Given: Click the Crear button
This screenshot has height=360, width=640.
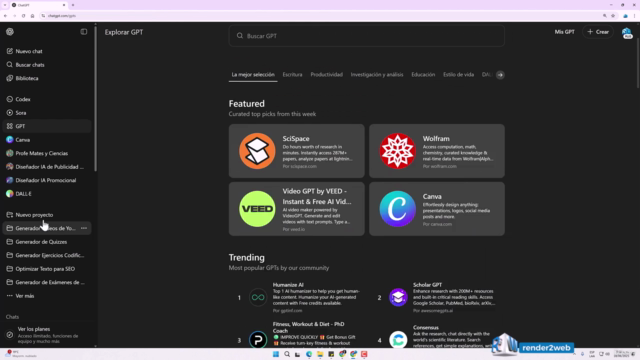Looking at the screenshot, I should pos(598,32).
